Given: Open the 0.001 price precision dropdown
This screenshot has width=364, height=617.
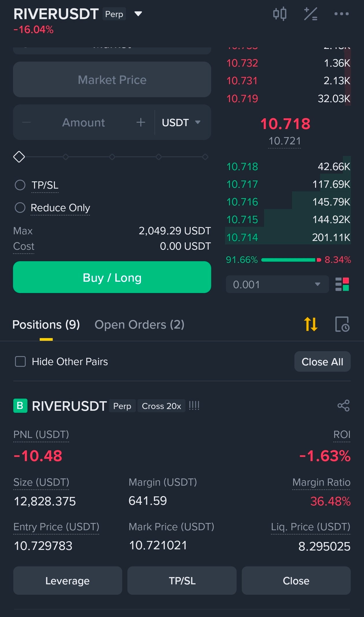Looking at the screenshot, I should click(x=277, y=284).
